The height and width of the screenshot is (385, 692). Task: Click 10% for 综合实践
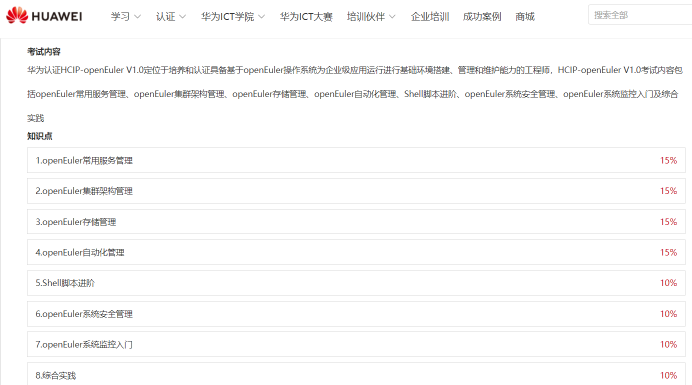668,375
